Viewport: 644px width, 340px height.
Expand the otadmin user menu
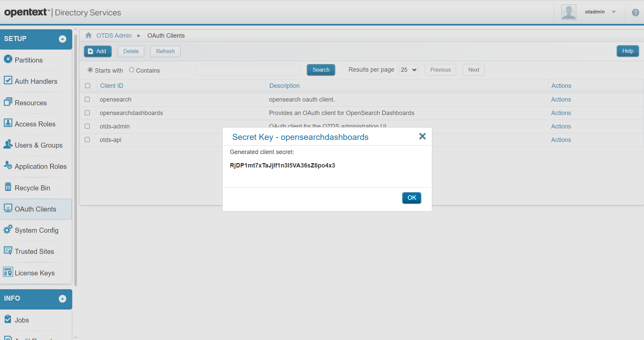613,12
